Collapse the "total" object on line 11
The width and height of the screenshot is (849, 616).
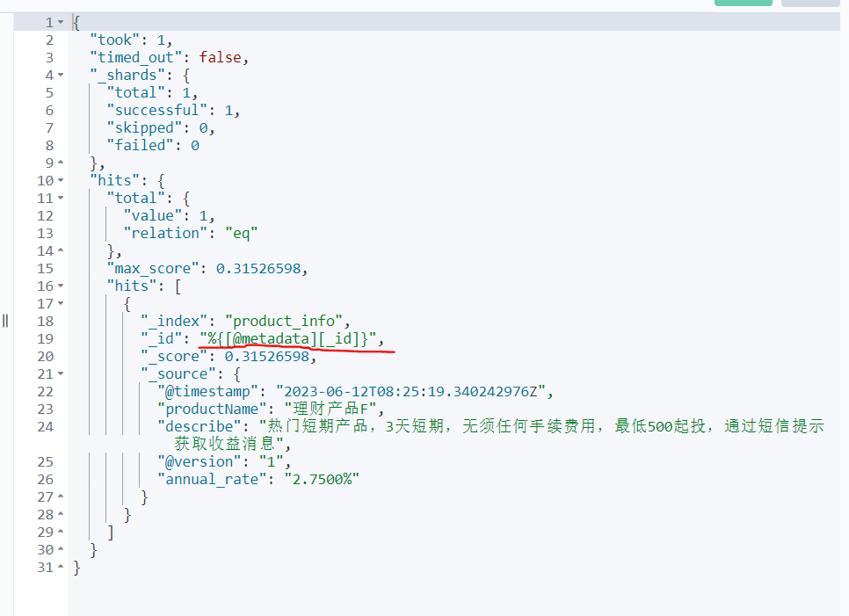coord(61,198)
